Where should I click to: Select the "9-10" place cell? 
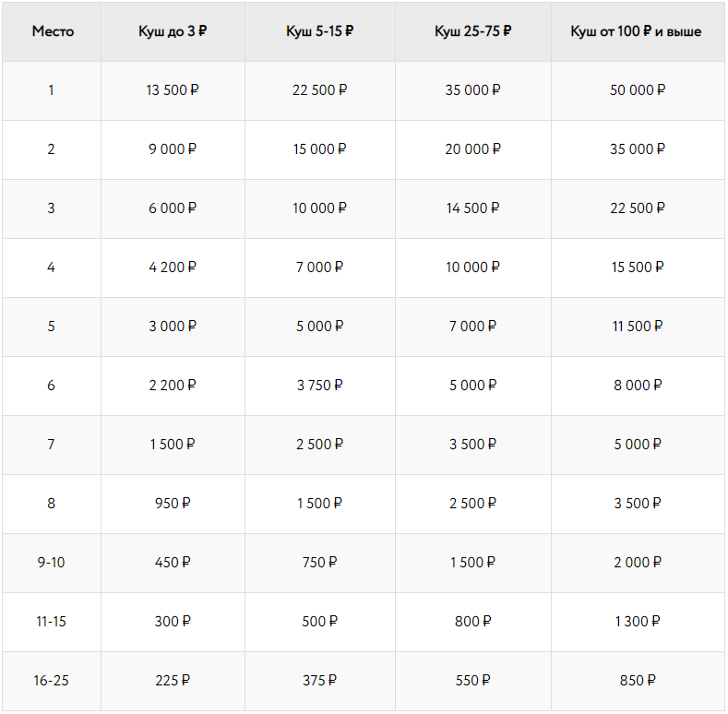52,563
